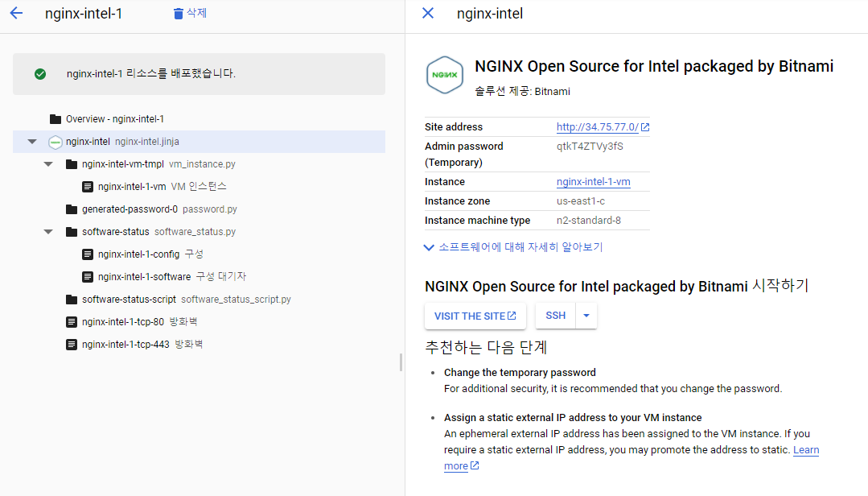
Task: Collapse the software-status node
Action: 48,232
